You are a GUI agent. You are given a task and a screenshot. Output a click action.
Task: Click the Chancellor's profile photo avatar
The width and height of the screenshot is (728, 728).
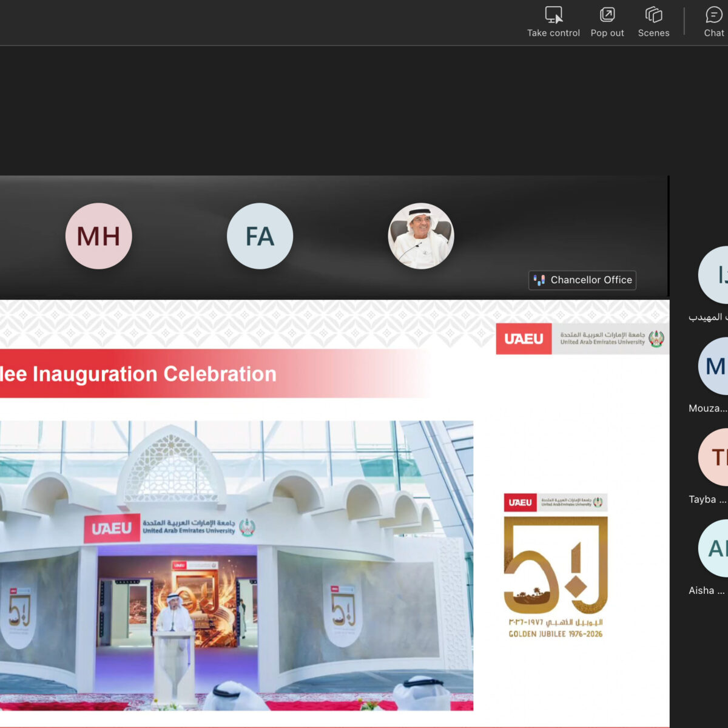(420, 236)
